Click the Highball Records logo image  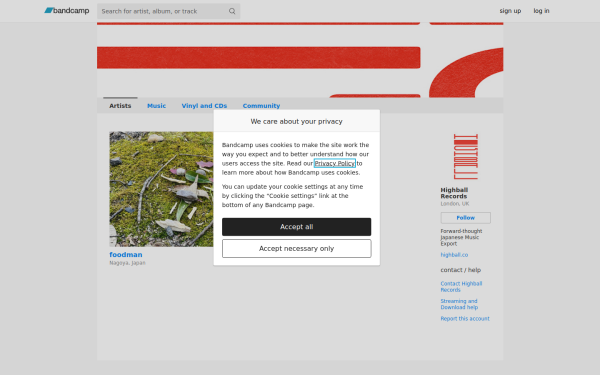(466, 157)
